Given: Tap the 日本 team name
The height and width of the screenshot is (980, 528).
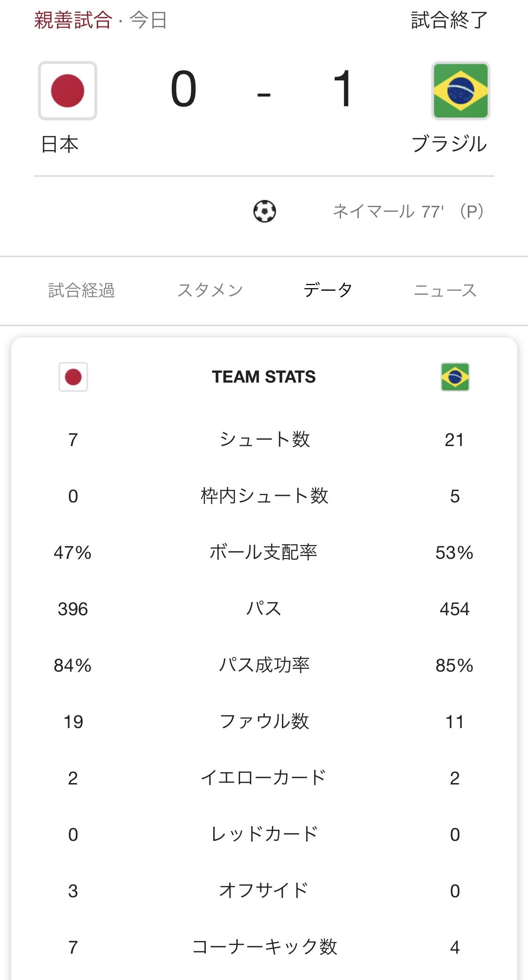Looking at the screenshot, I should click(60, 144).
